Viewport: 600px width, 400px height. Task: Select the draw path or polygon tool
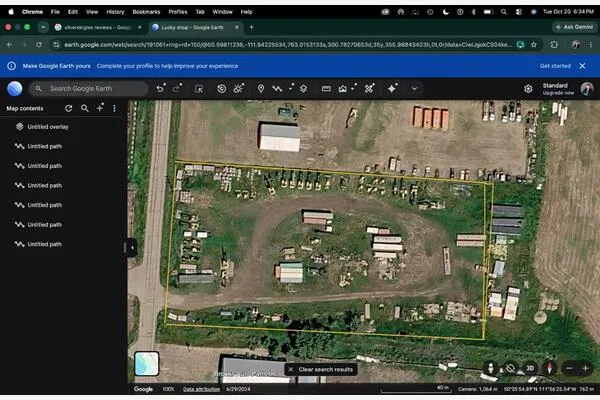tap(277, 89)
